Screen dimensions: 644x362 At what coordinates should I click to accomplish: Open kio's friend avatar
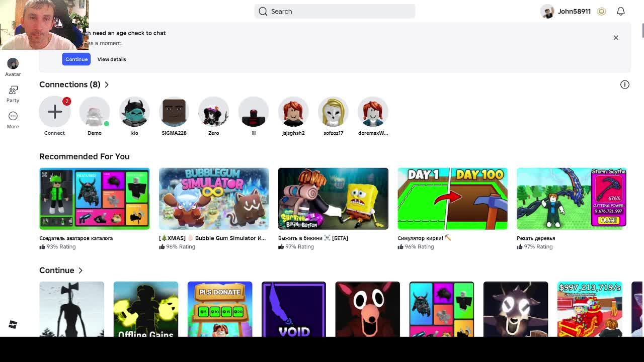(134, 112)
